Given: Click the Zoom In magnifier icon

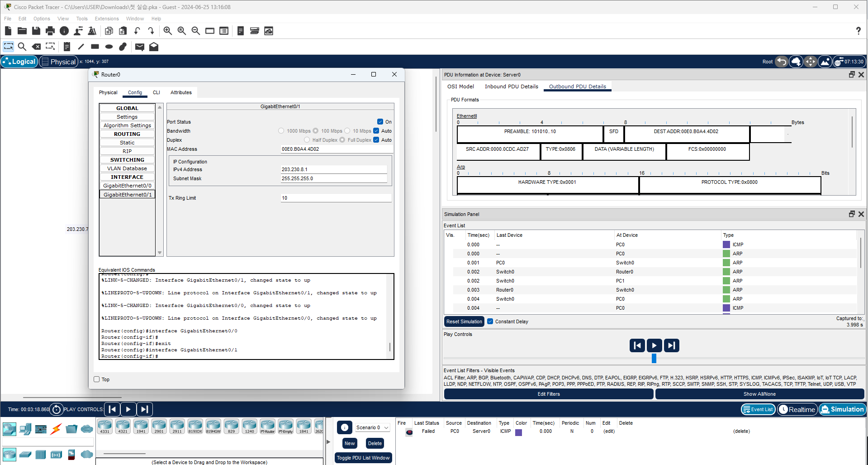Looking at the screenshot, I should [168, 31].
